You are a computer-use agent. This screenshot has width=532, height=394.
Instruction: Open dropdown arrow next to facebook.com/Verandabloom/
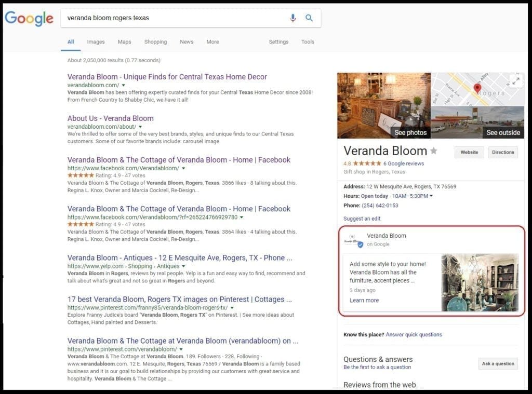tap(183, 168)
